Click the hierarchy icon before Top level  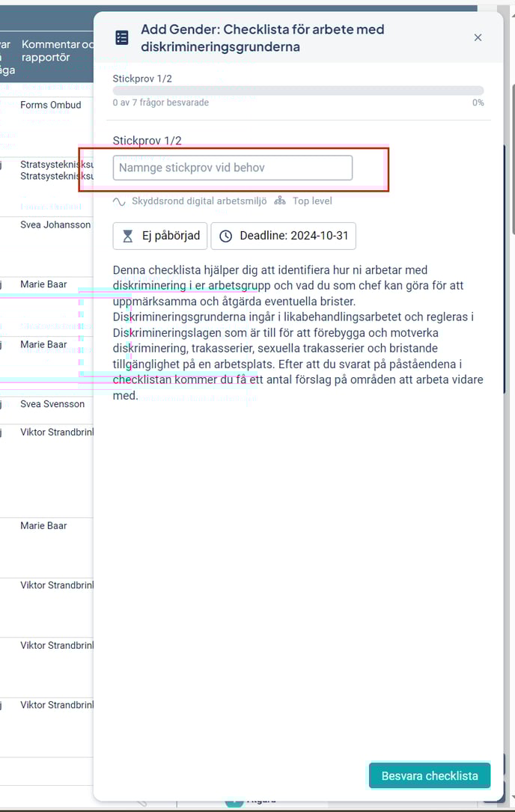(281, 201)
